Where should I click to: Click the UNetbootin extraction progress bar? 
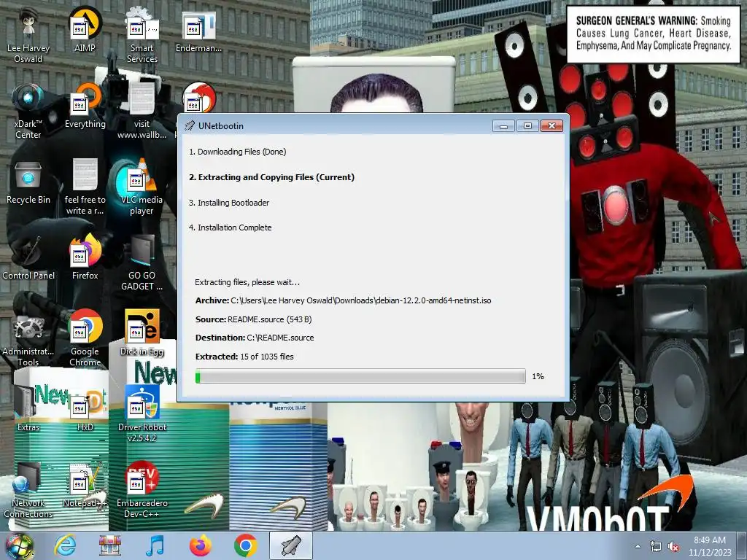coord(360,376)
